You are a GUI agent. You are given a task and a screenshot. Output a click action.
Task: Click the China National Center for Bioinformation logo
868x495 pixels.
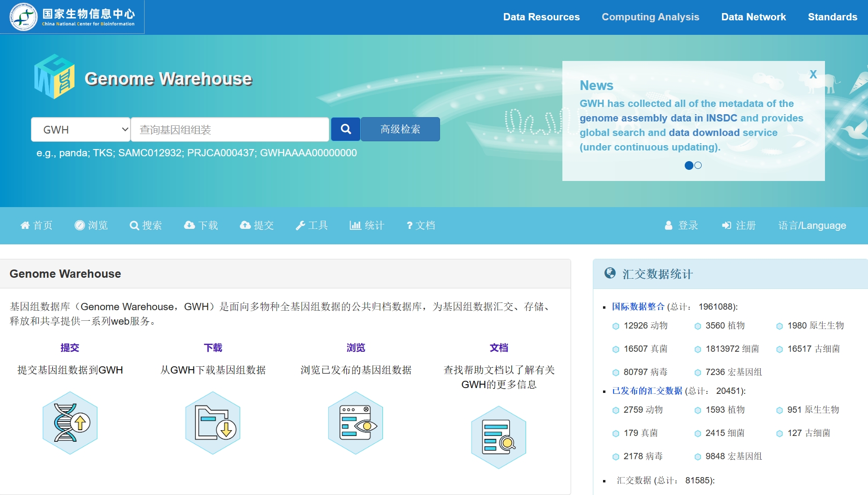[73, 17]
